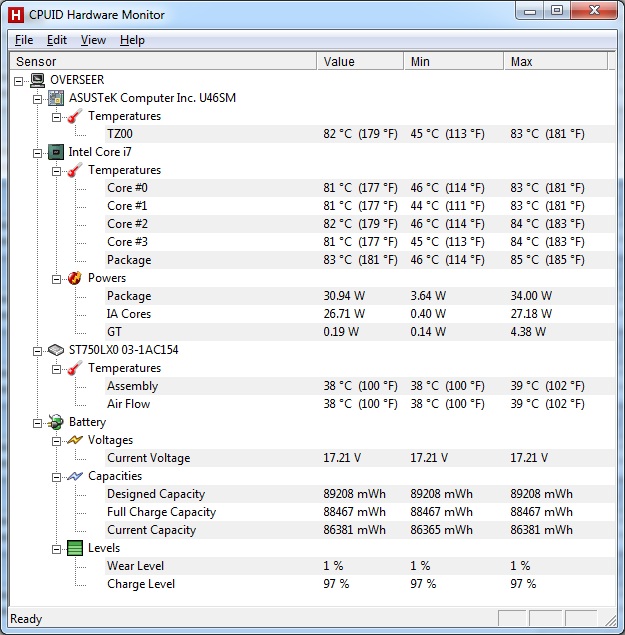
Task: Click the Intel Core i7 processor icon
Action: click(56, 152)
